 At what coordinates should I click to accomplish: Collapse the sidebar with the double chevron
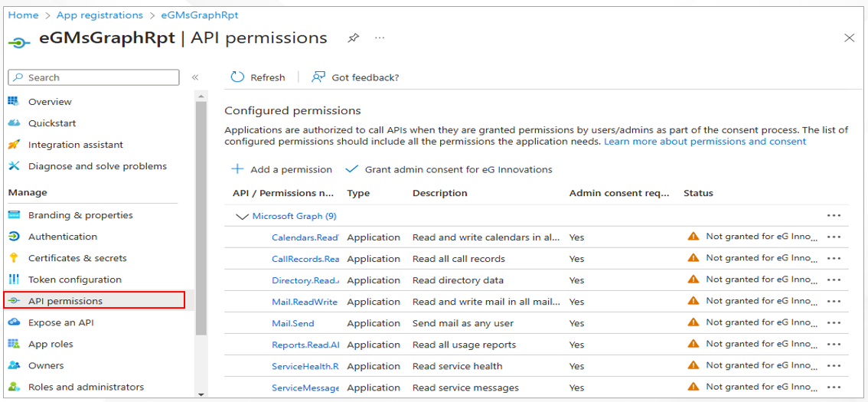[x=195, y=77]
